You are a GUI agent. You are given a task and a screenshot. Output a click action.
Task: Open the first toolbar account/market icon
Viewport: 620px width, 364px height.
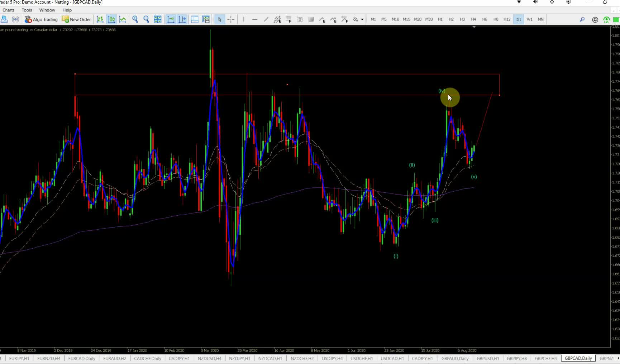point(4,19)
